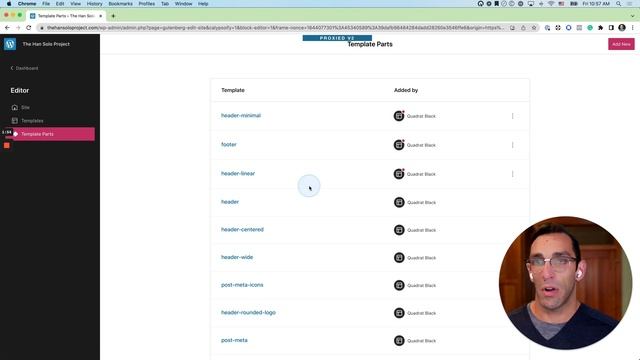Open the Apple menu
This screenshot has width=640, height=360.
click(x=9, y=4)
